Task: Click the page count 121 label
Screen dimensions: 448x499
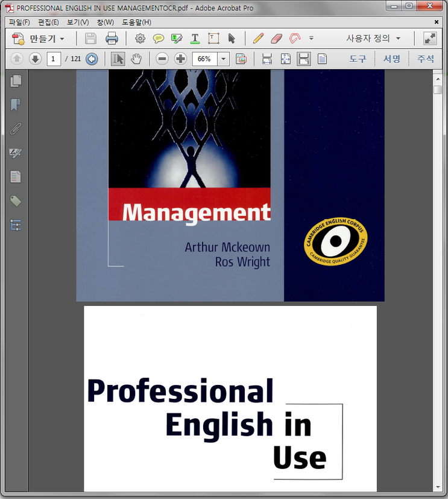Action: (76, 59)
